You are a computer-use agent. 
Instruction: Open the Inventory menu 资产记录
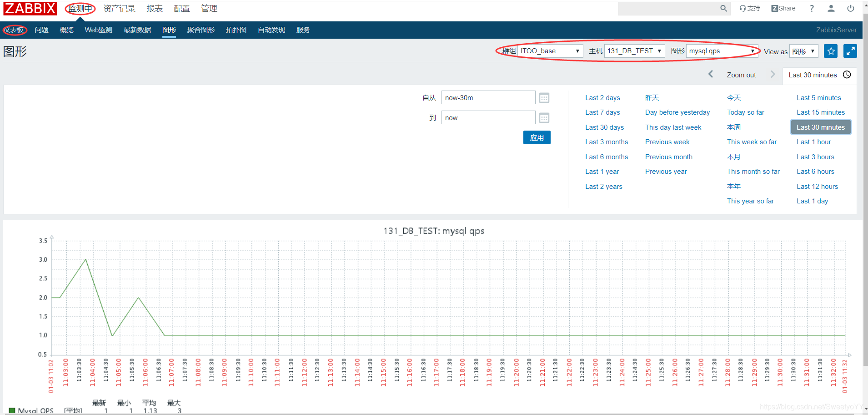coord(119,8)
